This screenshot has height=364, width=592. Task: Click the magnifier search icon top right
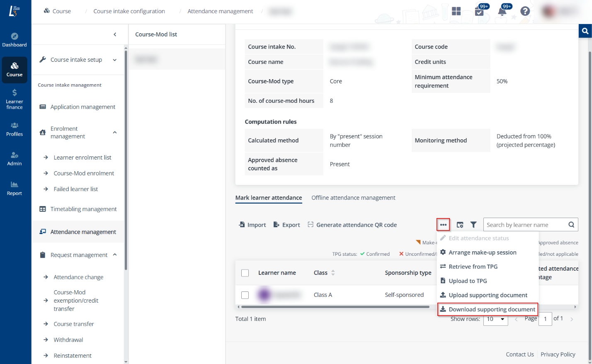point(585,31)
